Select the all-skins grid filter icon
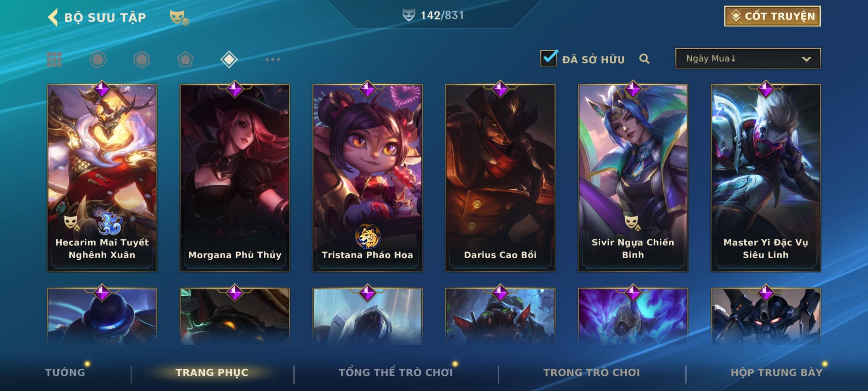This screenshot has width=868, height=391. pyautogui.click(x=54, y=59)
